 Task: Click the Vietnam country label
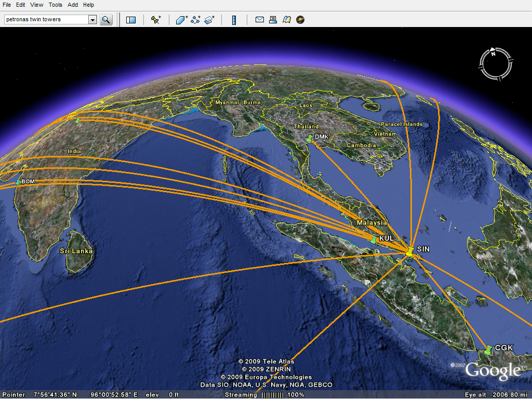(x=385, y=134)
